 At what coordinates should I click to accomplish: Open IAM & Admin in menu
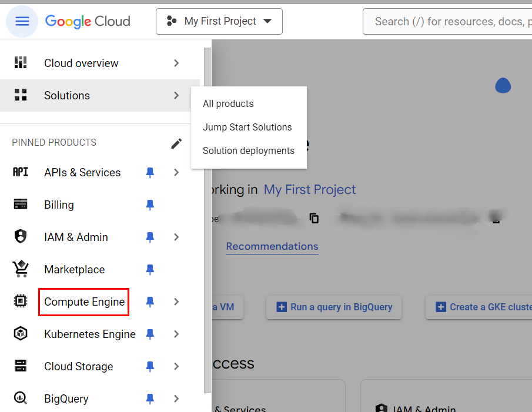(76, 237)
